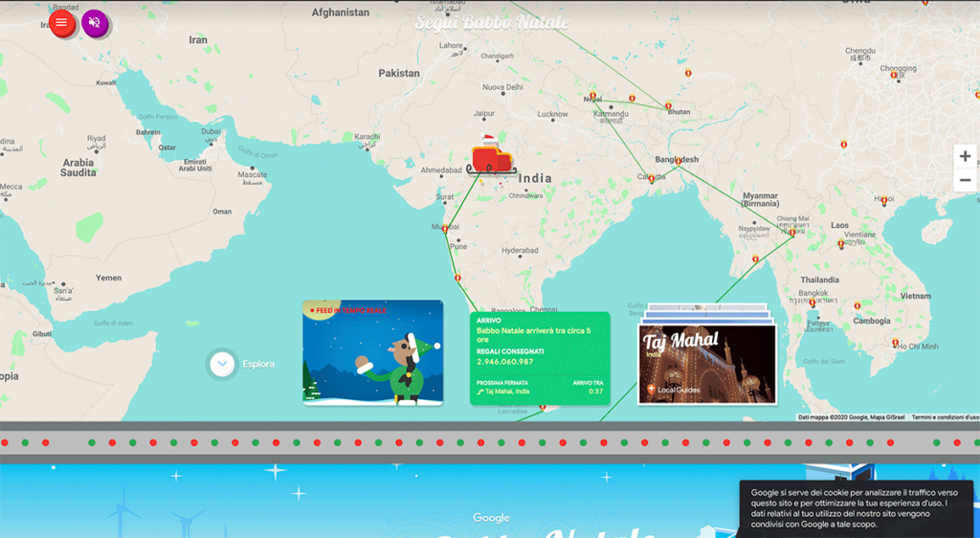
Task: Toggle the purple sound mute button
Action: 95,23
